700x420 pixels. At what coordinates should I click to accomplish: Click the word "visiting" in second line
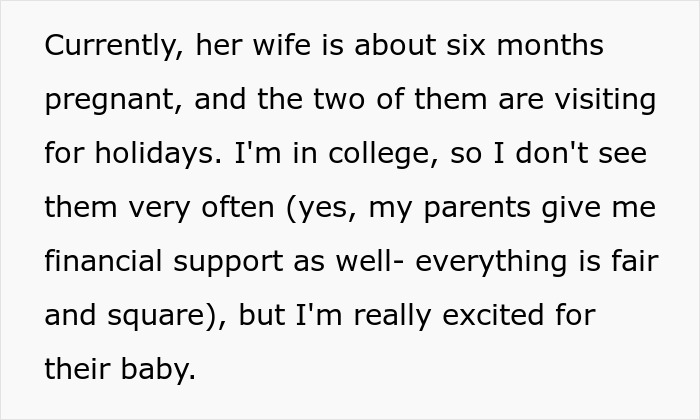605,100
